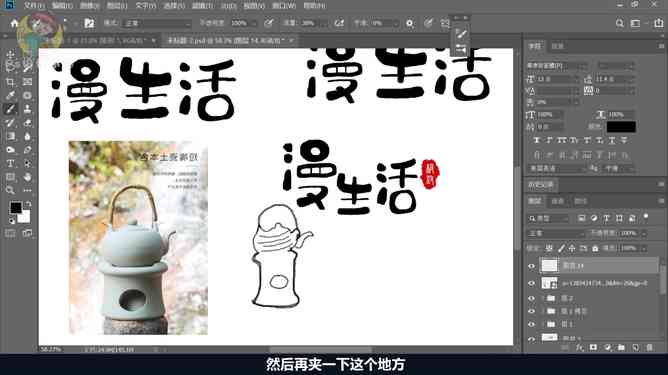Select the Hand tool
Viewport: 668px width, 375px height.
[x=27, y=177]
